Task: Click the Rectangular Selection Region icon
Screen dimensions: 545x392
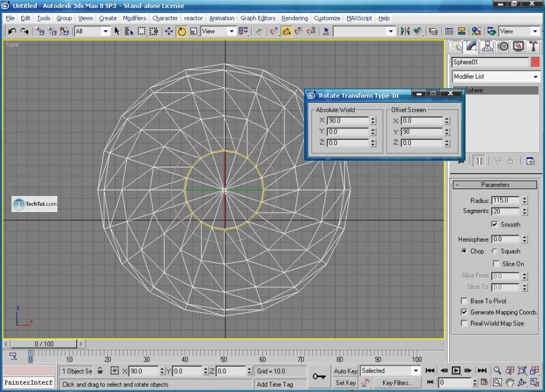Action: [142, 32]
